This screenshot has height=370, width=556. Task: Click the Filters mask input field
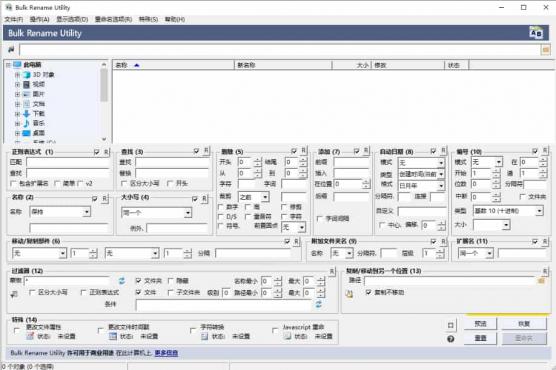(67, 281)
